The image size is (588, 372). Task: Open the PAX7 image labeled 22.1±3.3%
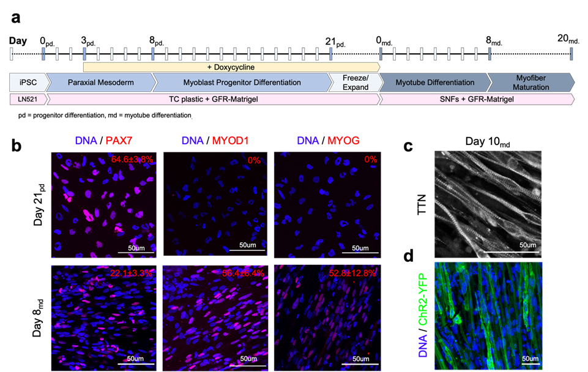pos(103,316)
